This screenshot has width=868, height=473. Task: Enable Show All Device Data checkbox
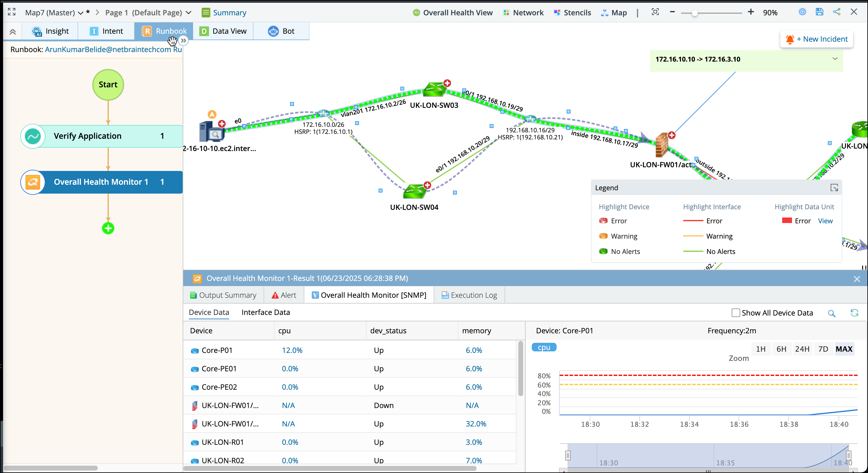coord(736,313)
